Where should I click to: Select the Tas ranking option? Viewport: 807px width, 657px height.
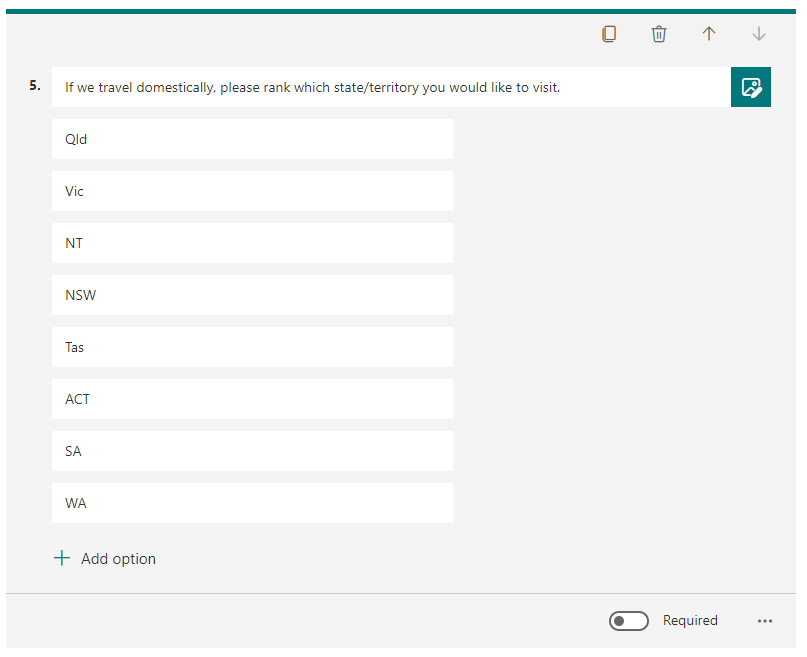[x=252, y=347]
